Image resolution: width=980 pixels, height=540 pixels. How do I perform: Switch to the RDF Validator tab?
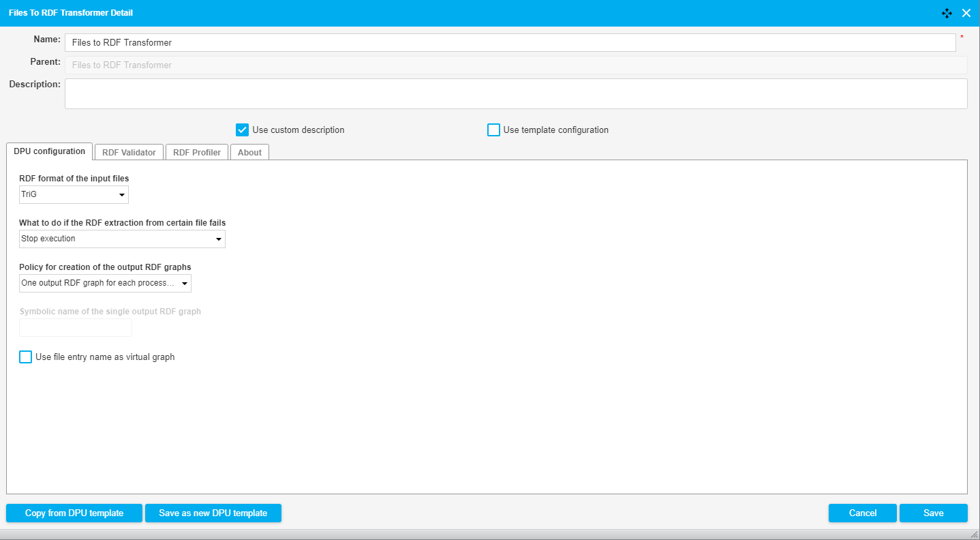coord(129,153)
